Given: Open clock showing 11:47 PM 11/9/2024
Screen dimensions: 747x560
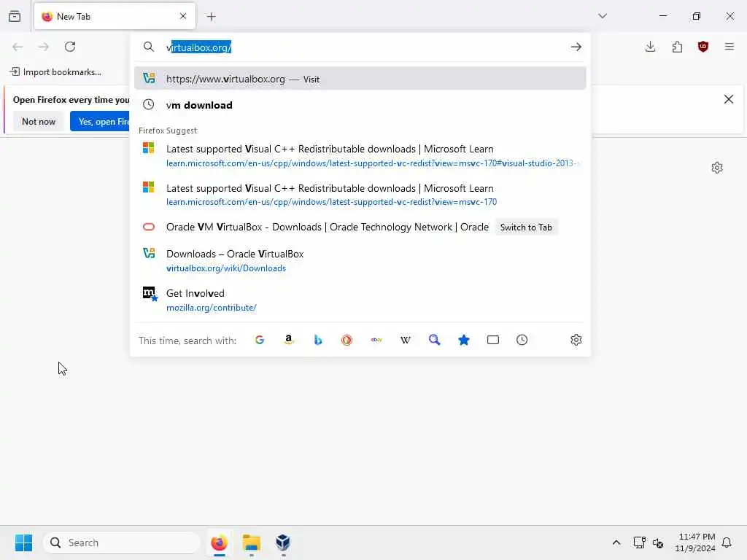Looking at the screenshot, I should coord(695,542).
